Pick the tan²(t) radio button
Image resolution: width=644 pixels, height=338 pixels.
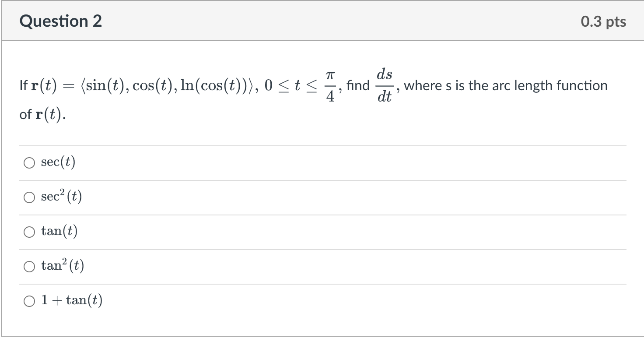29,266
